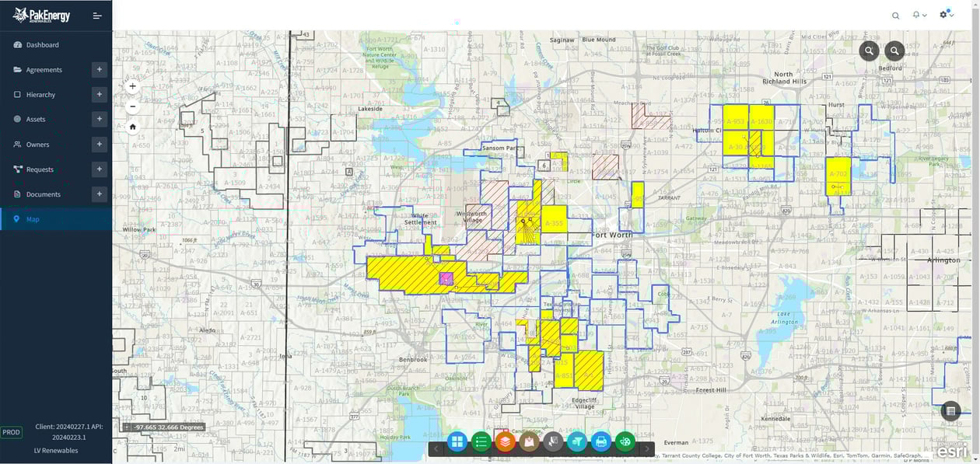Image resolution: width=980 pixels, height=464 pixels.
Task: Open the basemap gallery grid widget
Action: pyautogui.click(x=457, y=442)
